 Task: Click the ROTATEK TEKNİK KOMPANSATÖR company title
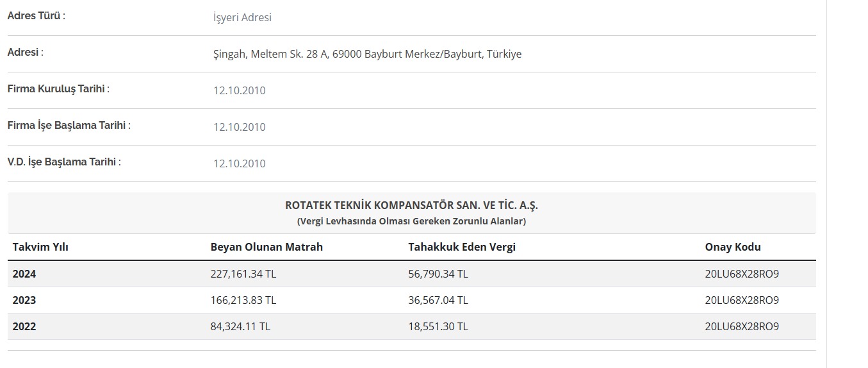point(411,206)
